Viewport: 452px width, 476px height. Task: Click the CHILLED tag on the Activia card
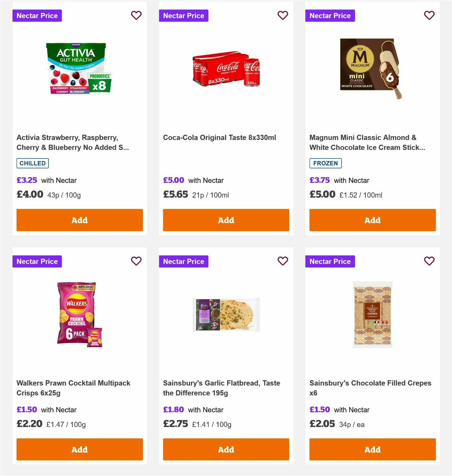click(x=32, y=163)
